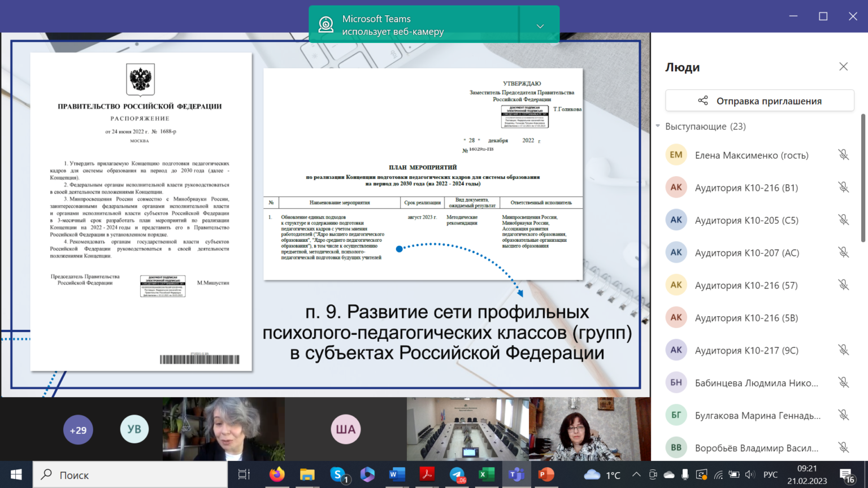
Task: Open Excel from the taskbar
Action: pyautogui.click(x=486, y=474)
